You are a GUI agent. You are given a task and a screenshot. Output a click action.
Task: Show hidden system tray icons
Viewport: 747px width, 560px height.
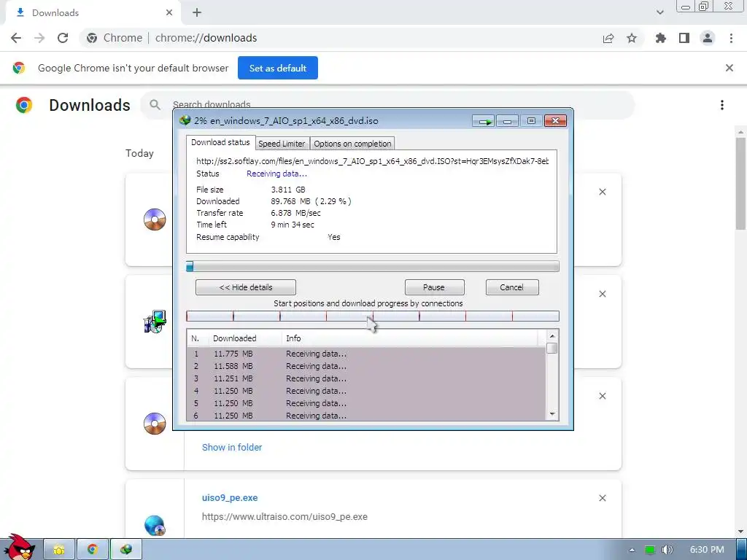click(x=632, y=550)
